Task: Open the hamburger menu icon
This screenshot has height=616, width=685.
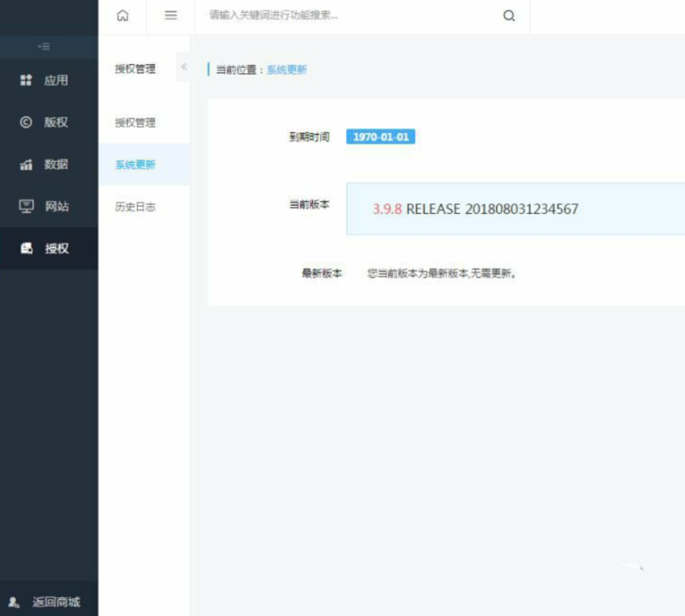Action: click(x=170, y=16)
